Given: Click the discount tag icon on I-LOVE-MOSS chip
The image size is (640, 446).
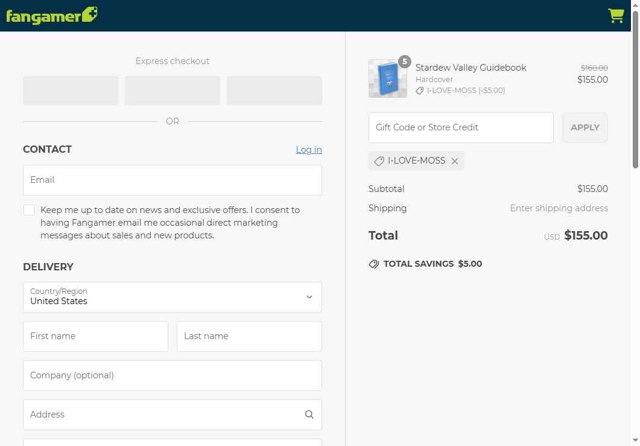Looking at the screenshot, I should pyautogui.click(x=380, y=161).
